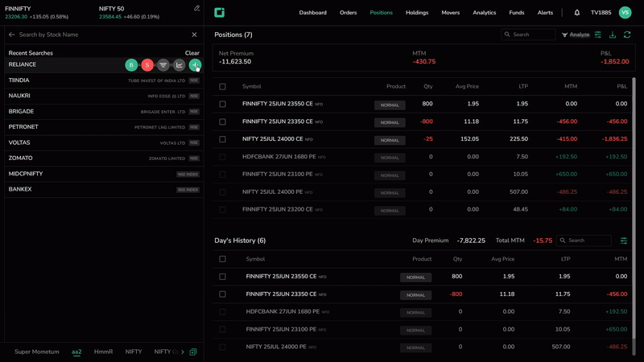644x362 pixels.
Task: Sort positions by the Symbol column header
Action: (x=252, y=87)
